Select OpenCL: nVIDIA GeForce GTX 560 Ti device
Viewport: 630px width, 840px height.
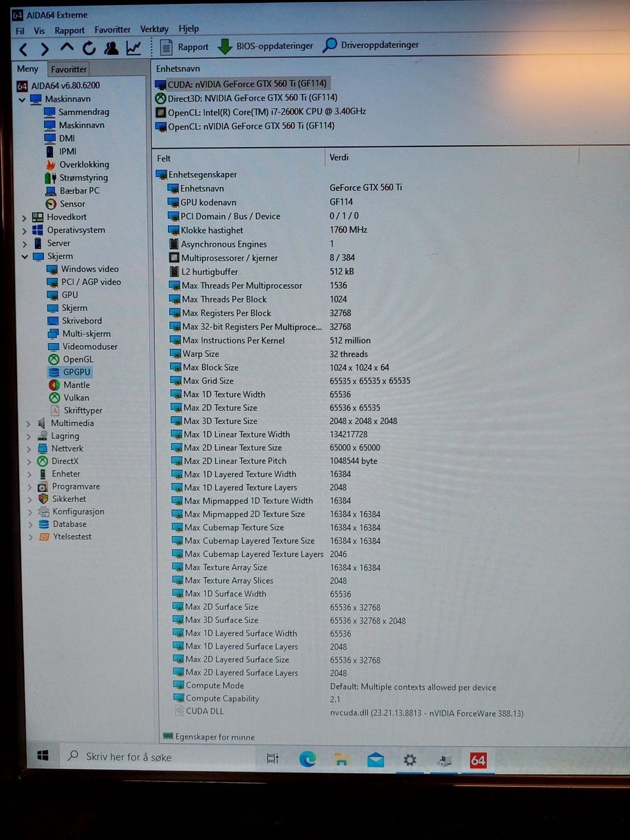pyautogui.click(x=245, y=126)
